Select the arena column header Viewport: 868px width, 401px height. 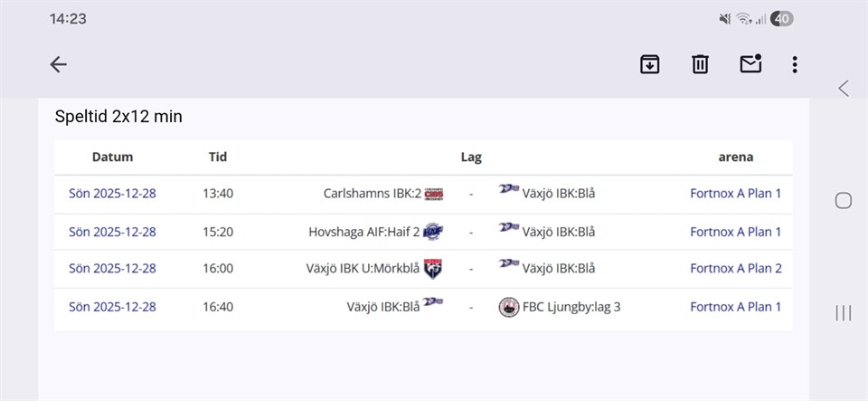click(x=735, y=157)
